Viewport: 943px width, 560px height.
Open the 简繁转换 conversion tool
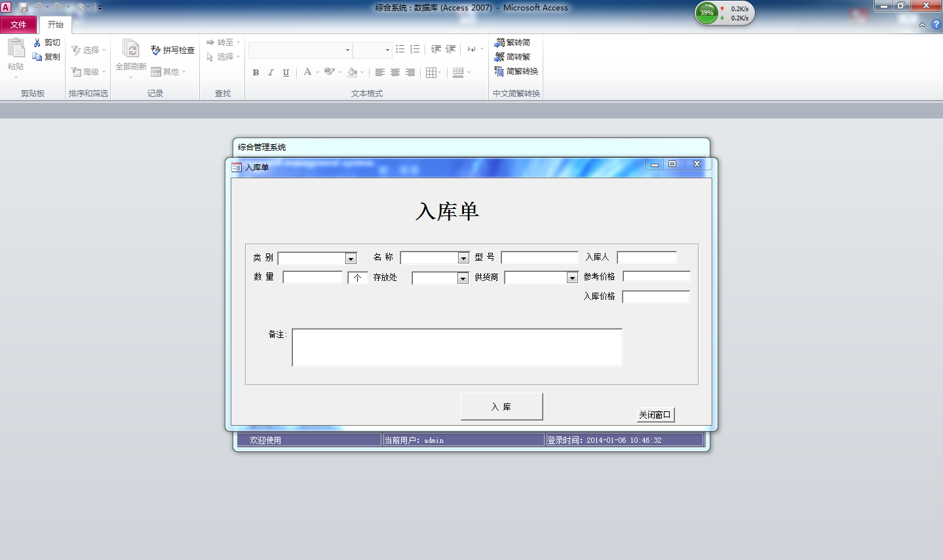point(516,71)
